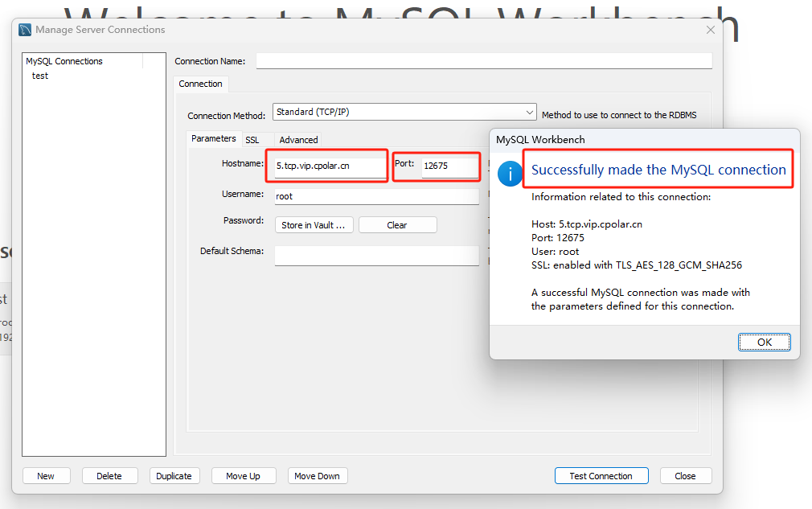The height and width of the screenshot is (509, 812).
Task: Create a new connection with New button
Action: (x=46, y=476)
